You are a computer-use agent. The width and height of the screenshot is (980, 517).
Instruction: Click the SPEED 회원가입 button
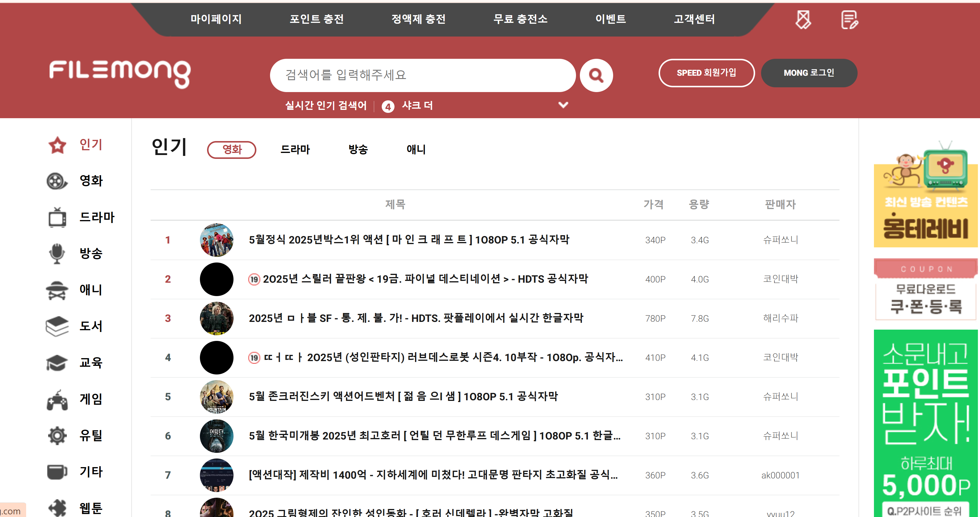tap(706, 73)
